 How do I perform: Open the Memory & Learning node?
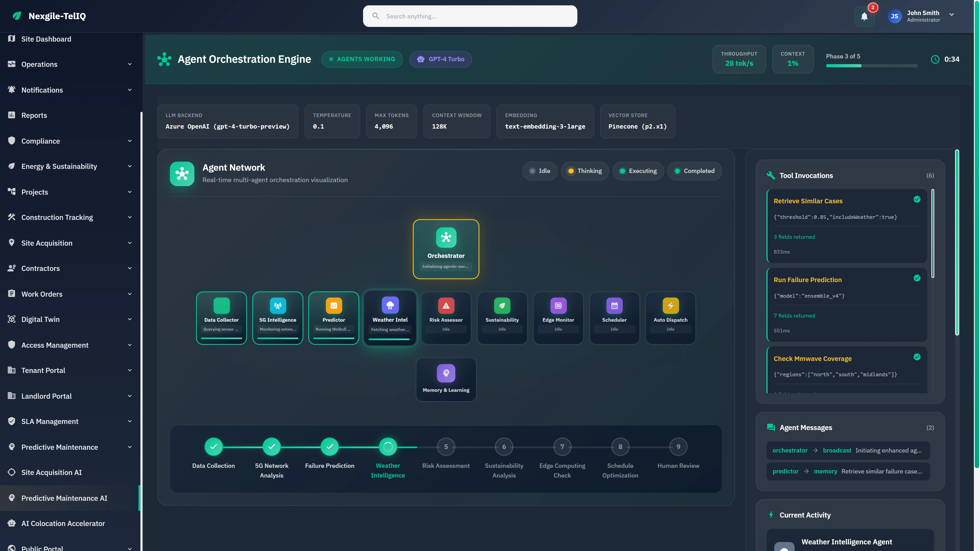tap(446, 379)
